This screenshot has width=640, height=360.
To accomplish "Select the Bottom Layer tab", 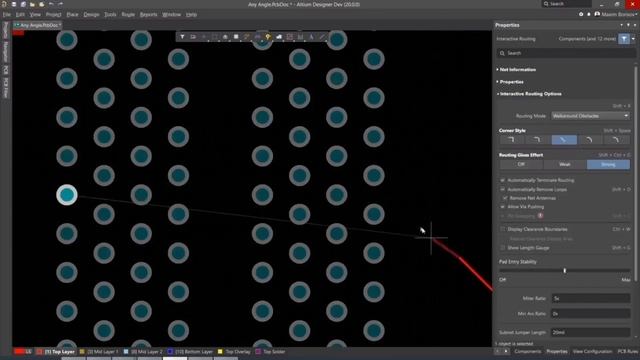I will coord(190,351).
